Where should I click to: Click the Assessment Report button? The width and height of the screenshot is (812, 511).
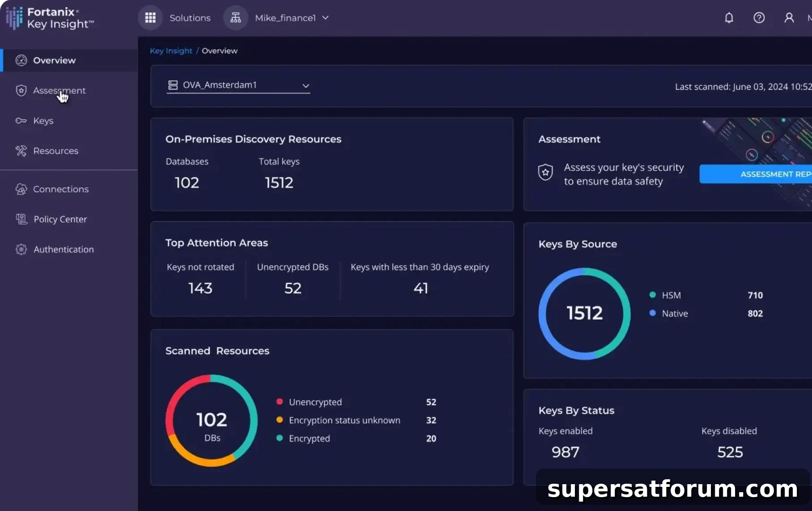tap(756, 174)
